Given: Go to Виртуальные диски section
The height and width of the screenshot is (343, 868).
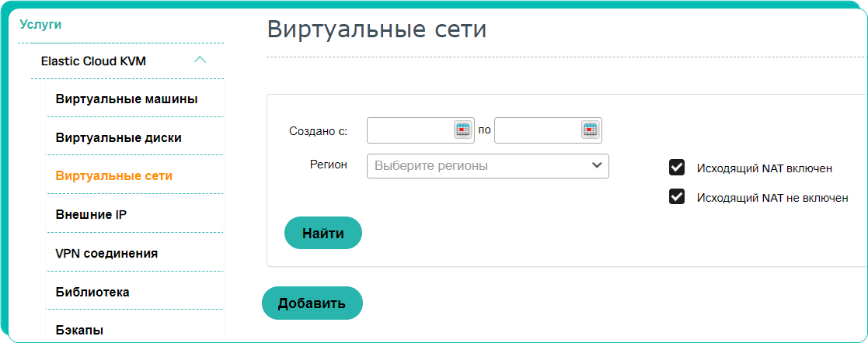Looking at the screenshot, I should pyautogui.click(x=118, y=138).
